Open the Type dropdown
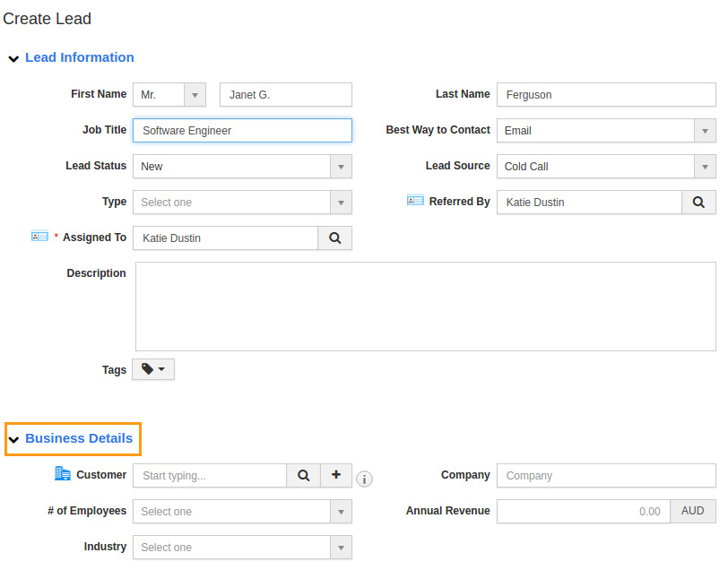Screen dimensions: 728x570 pos(341,202)
